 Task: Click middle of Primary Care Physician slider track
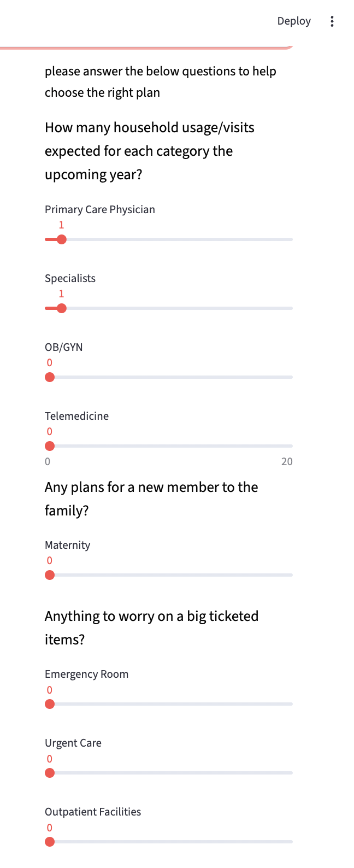click(169, 239)
